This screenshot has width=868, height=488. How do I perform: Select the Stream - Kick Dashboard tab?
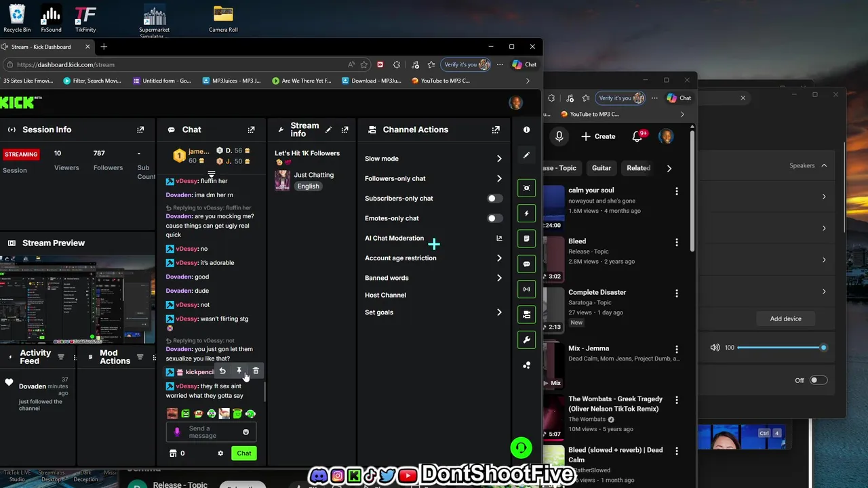(x=46, y=47)
